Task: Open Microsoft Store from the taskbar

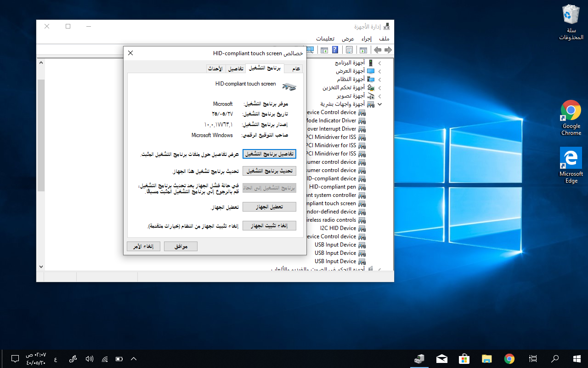Action: point(464,359)
